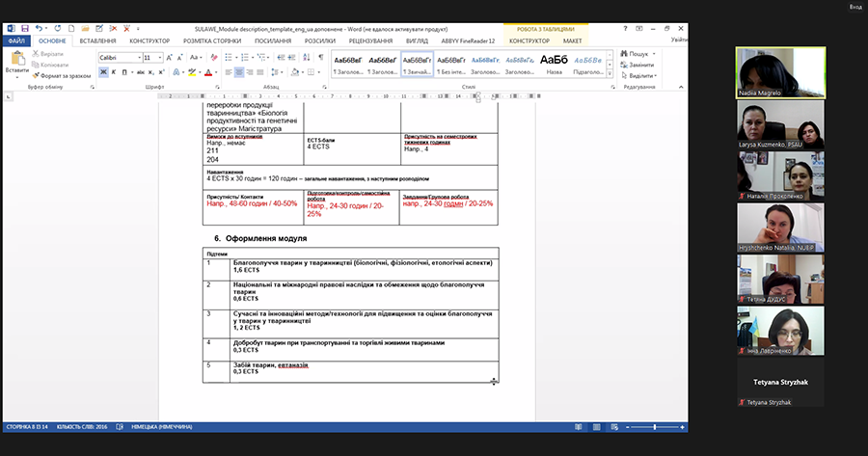Click the Вставити paste clipboard icon
This screenshot has height=456, width=868.
pos(17,58)
